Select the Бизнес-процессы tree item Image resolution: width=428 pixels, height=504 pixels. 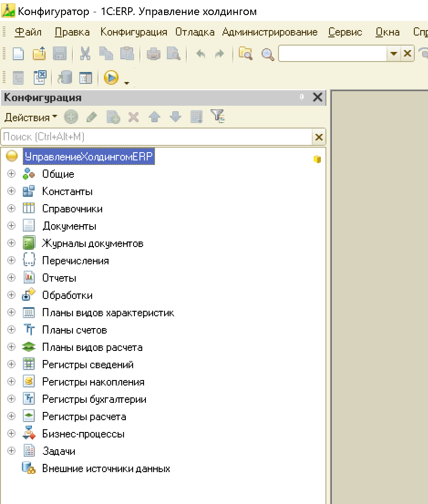click(83, 434)
